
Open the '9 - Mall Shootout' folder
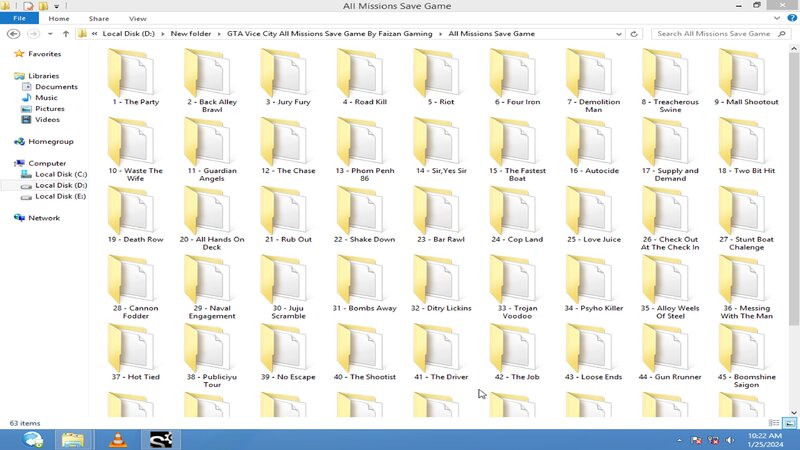tap(746, 78)
